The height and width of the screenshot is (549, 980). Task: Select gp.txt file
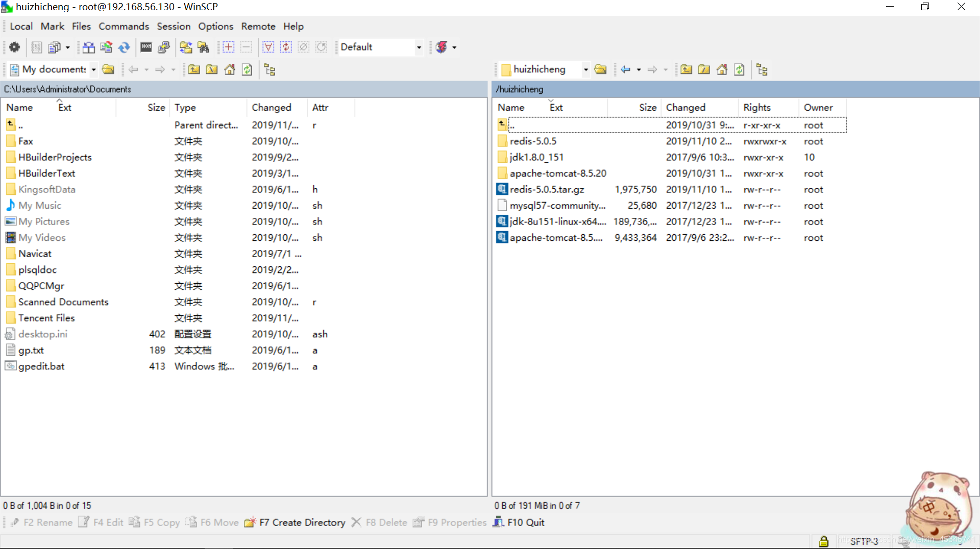pyautogui.click(x=31, y=351)
